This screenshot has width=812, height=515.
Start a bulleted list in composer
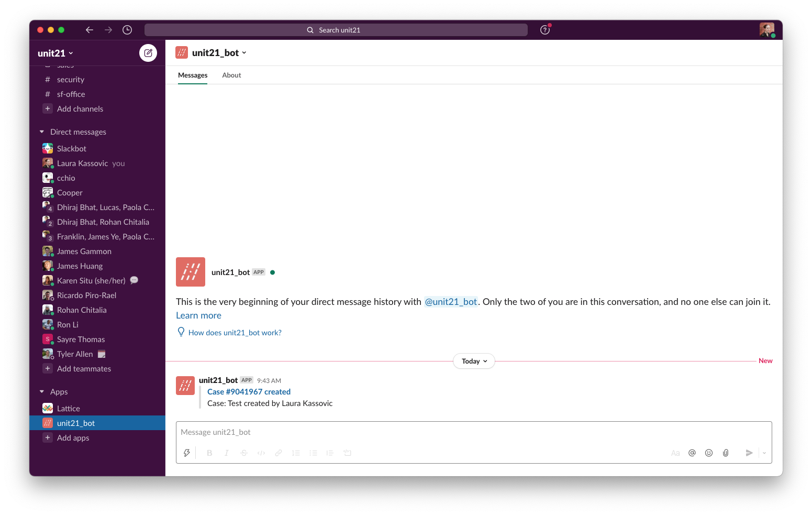coord(313,453)
